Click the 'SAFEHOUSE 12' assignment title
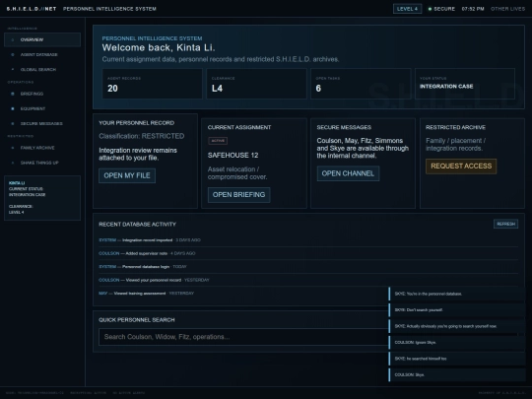Image resolution: width=532 pixels, height=399 pixels. (x=233, y=156)
